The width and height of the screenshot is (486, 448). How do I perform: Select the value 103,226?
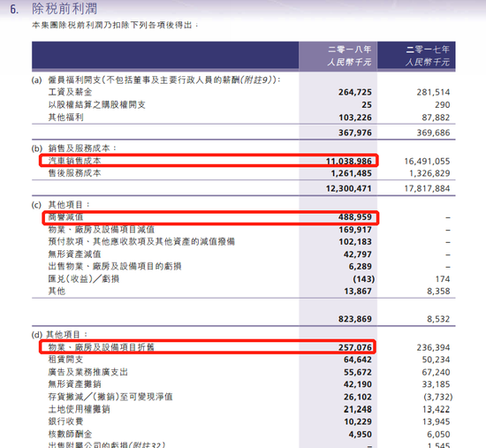(355, 118)
